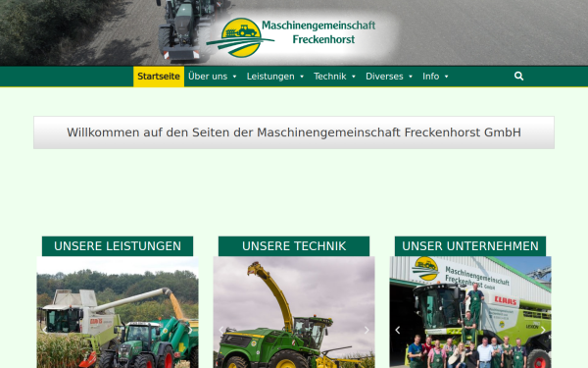Click the Maschinengemeinschaft Freckenhorst logo
588x368 pixels.
pos(291,37)
